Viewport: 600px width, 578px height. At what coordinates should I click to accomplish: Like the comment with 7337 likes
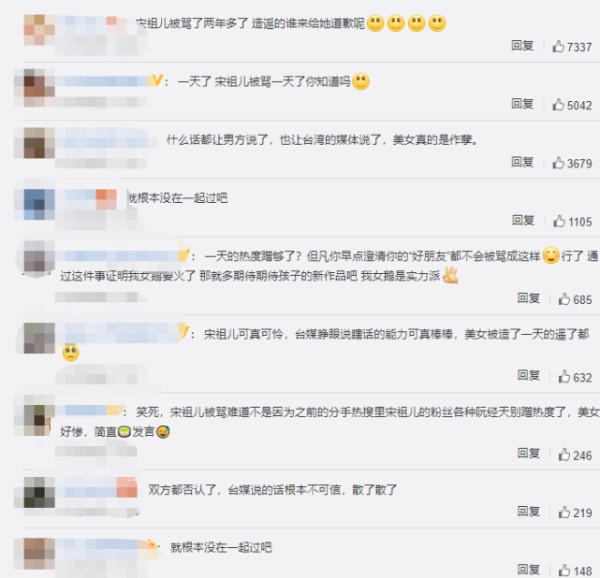coord(558,46)
